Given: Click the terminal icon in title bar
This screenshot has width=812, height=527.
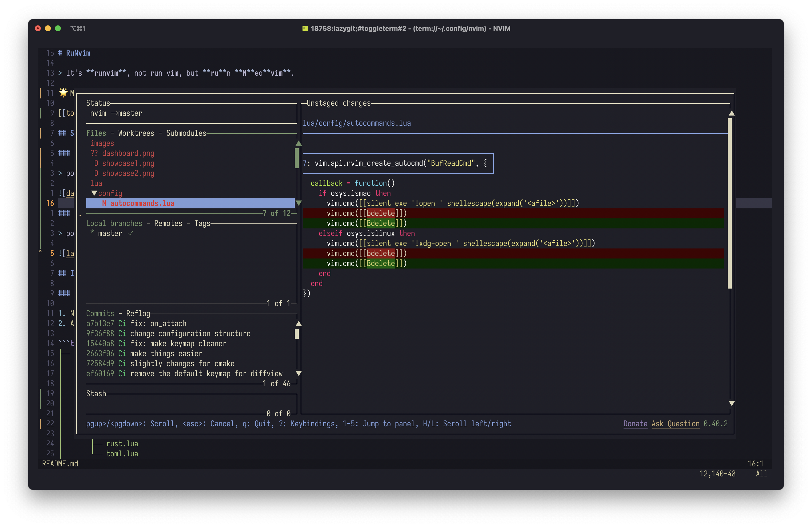Looking at the screenshot, I should 305,28.
